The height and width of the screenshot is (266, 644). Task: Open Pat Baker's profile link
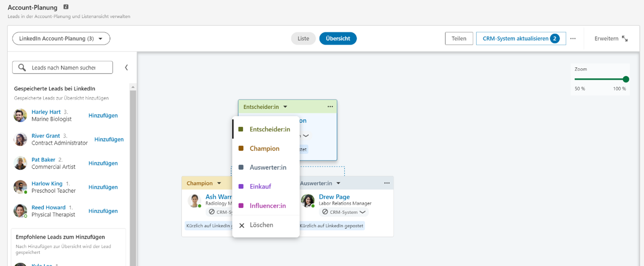pos(43,160)
